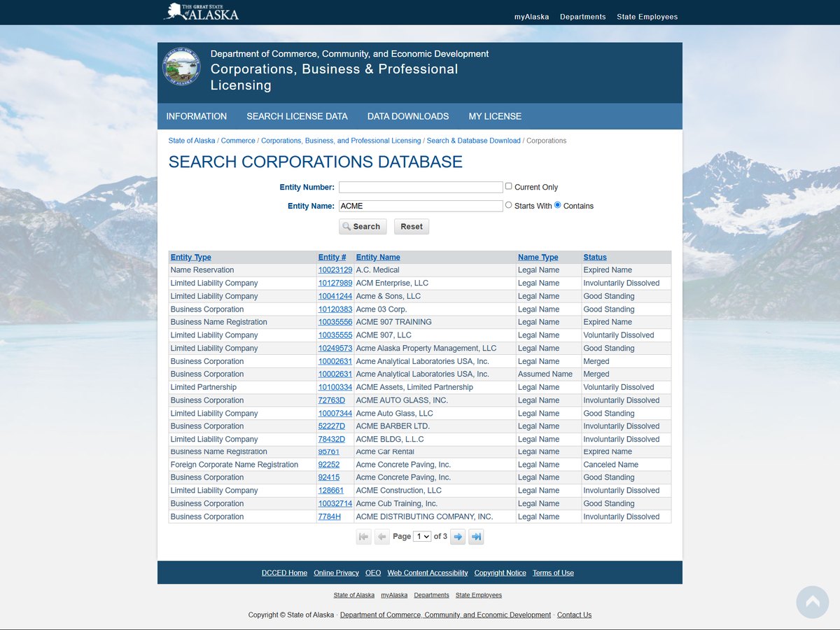
Task: Open the Online Privacy footer link
Action: pyautogui.click(x=336, y=573)
